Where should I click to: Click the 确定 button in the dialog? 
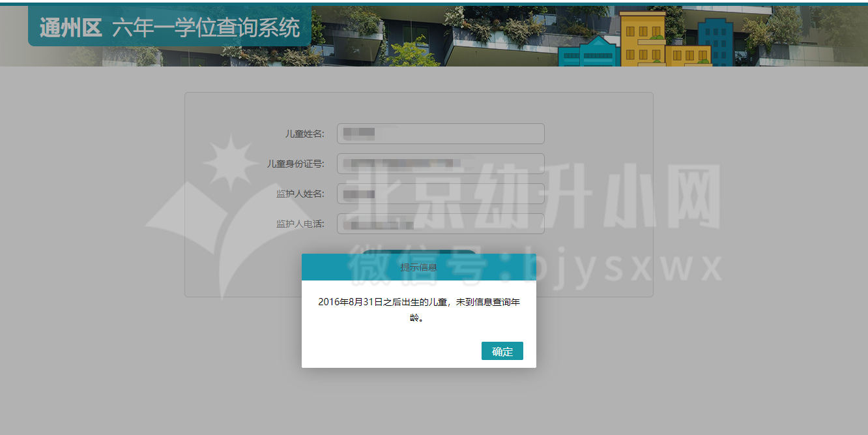click(502, 351)
